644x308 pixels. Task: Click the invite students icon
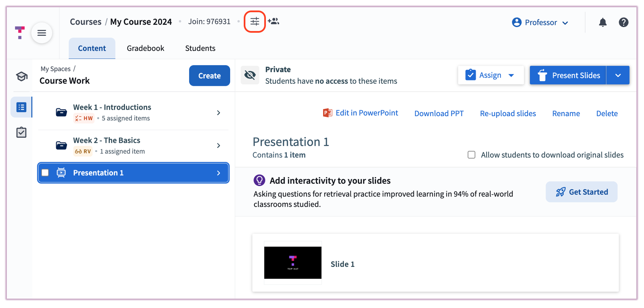274,22
